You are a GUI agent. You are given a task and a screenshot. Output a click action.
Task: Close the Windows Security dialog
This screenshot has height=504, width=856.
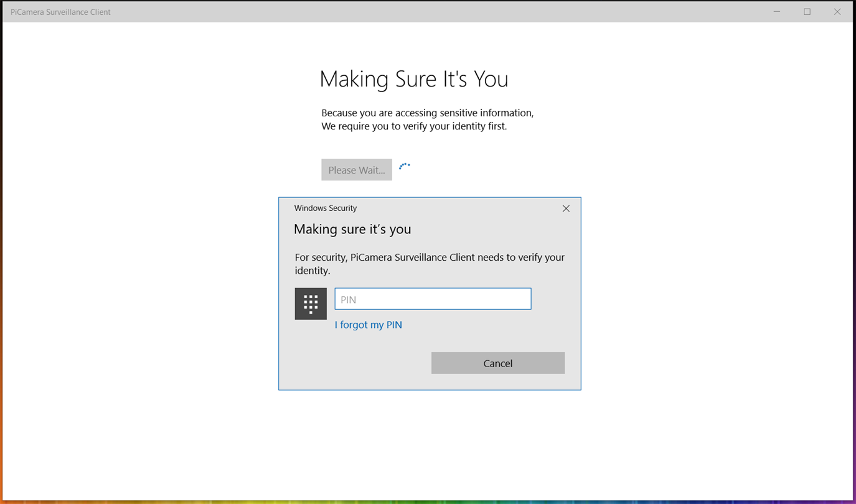[566, 208]
